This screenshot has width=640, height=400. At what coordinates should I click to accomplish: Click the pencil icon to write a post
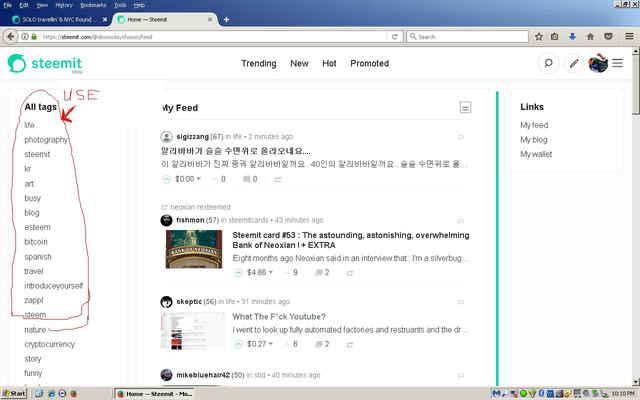[x=574, y=63]
